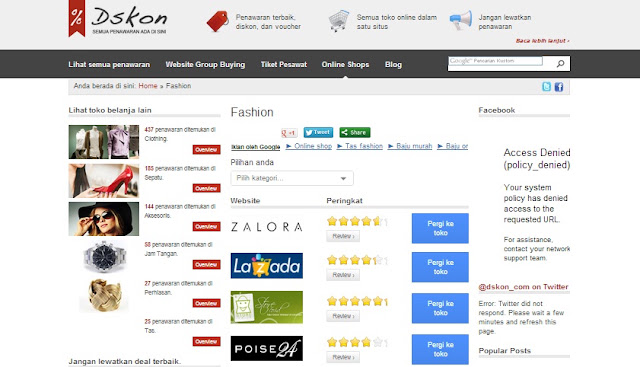Expand the Pilih kategori dropdown
Viewport: 640px width, 367px height.
(292, 178)
